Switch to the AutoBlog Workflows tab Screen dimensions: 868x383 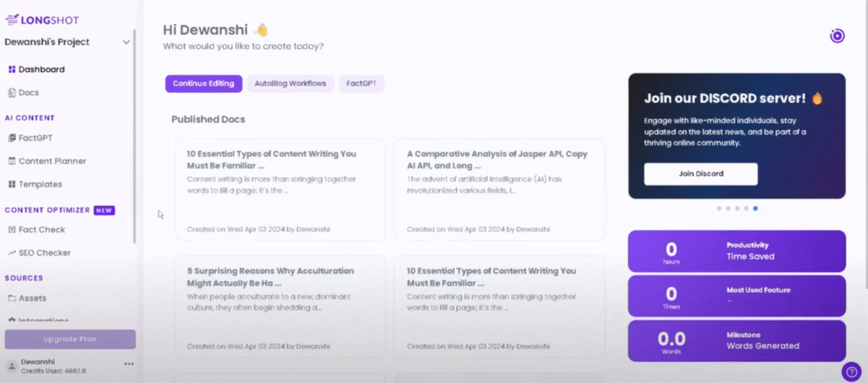pyautogui.click(x=290, y=83)
